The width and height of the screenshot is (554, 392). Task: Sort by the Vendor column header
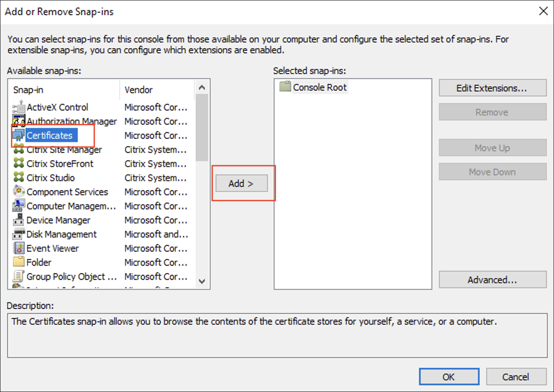[139, 90]
